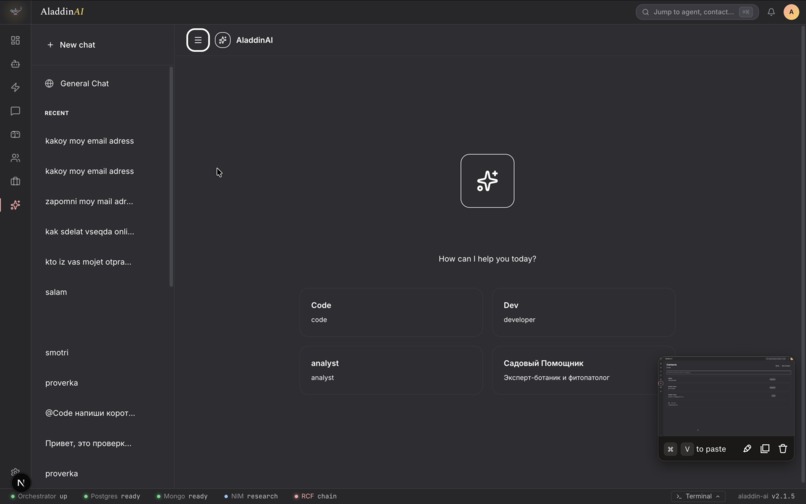The height and width of the screenshot is (504, 806).
Task: Click the 'RCF chain' status indicator
Action: click(x=315, y=496)
